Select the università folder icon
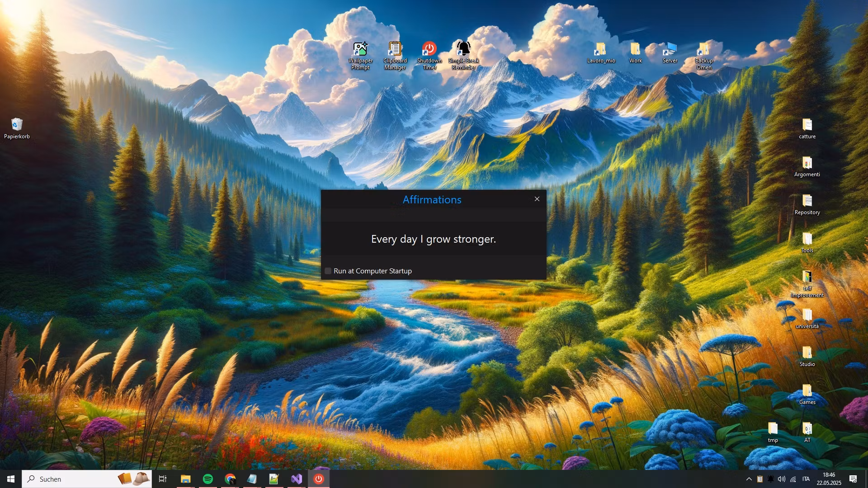This screenshot has width=868, height=488. click(x=807, y=318)
